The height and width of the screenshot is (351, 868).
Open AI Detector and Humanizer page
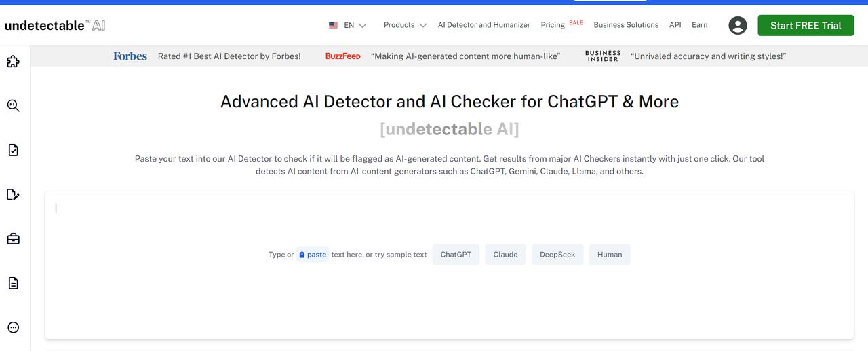(484, 25)
